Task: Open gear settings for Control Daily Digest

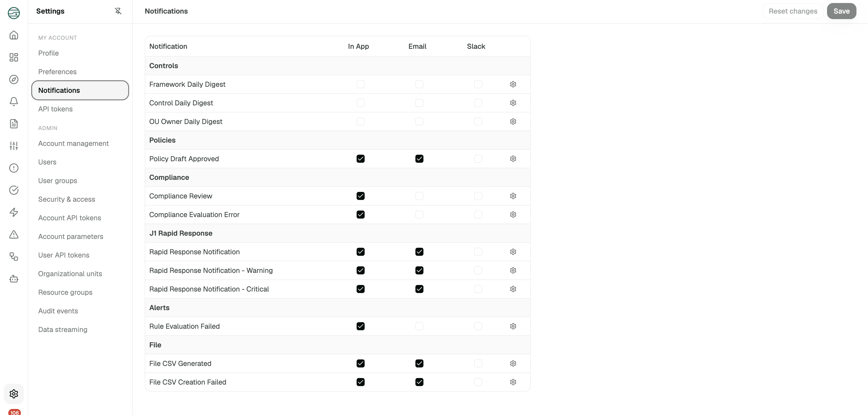Action: pos(513,103)
